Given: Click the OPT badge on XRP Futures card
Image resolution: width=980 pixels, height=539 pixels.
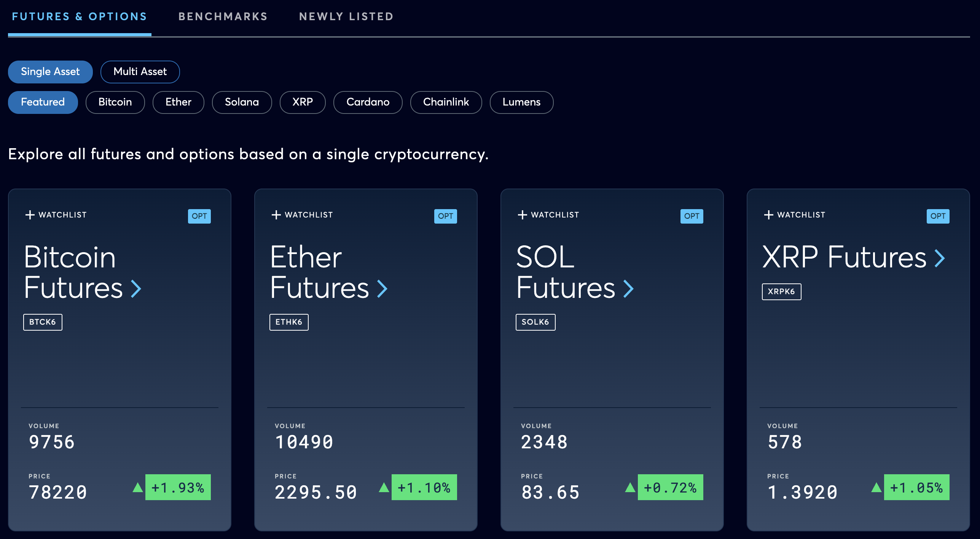Looking at the screenshot, I should point(938,216).
